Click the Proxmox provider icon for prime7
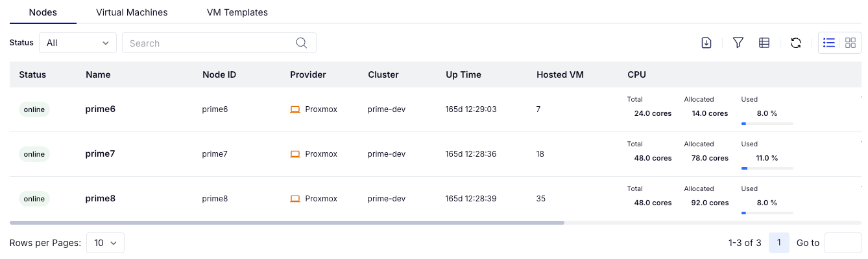 [295, 154]
